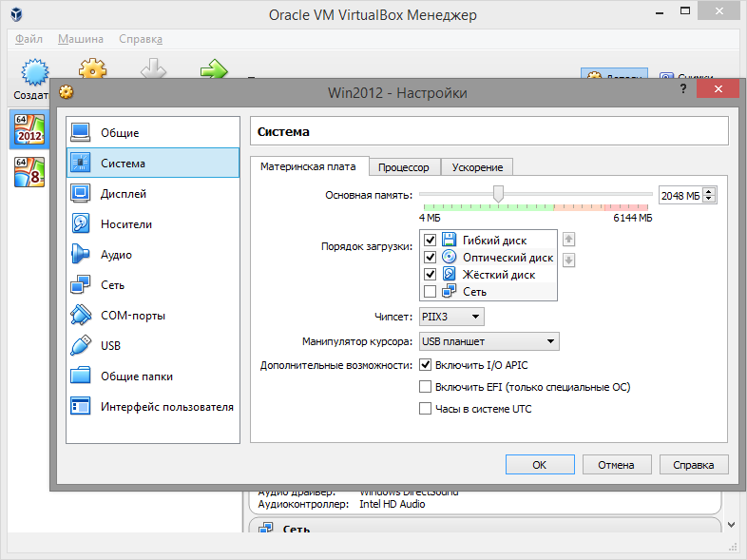Enable Включить EFI checkbox

(425, 387)
